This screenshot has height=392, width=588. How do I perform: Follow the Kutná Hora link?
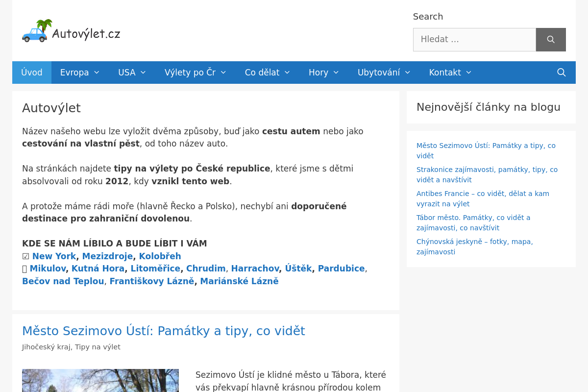(98, 269)
